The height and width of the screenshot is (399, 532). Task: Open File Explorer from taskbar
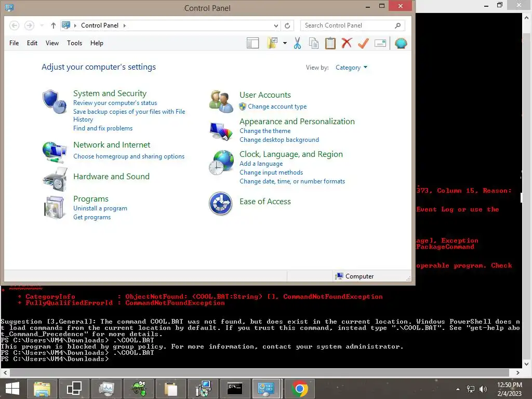point(42,389)
